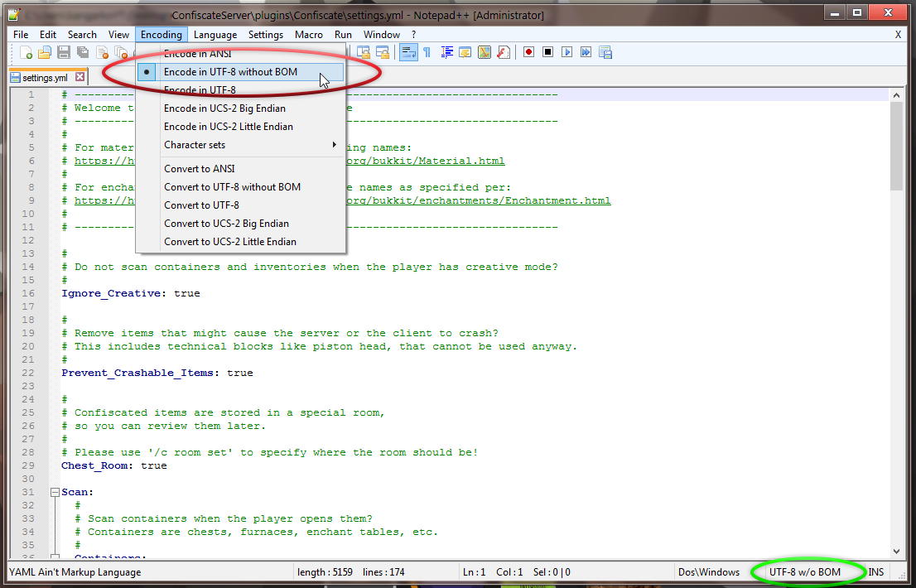Enable synchronized horizontal scrolling

click(383, 51)
